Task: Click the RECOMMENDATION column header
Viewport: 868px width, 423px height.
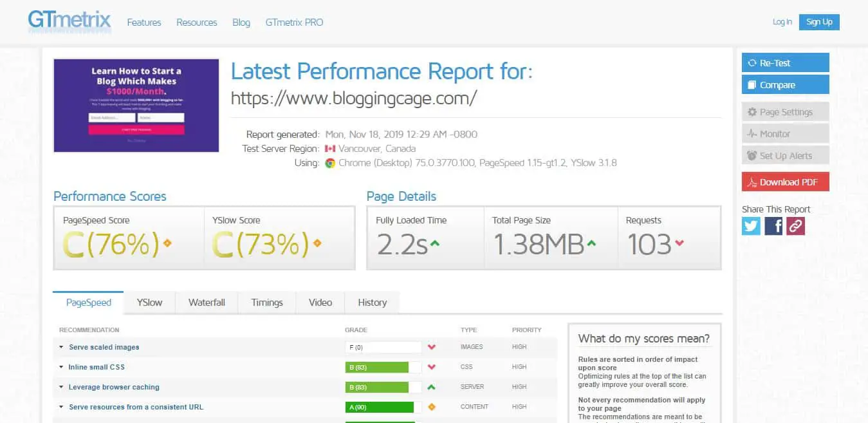Action: pos(89,330)
